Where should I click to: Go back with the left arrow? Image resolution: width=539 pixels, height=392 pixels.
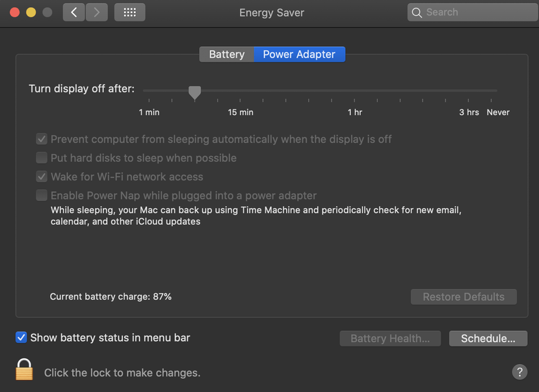(x=74, y=12)
